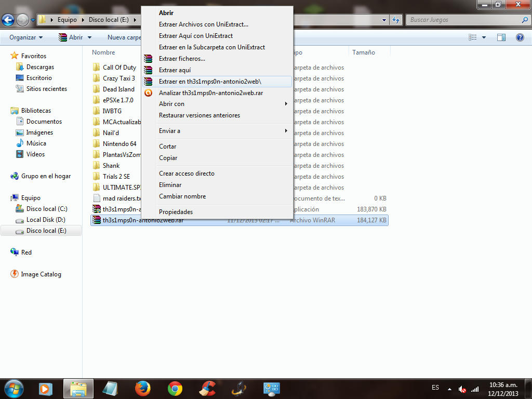The width and height of the screenshot is (532, 399).
Task: Open Windows Media Player from the taskbar
Action: 46,388
